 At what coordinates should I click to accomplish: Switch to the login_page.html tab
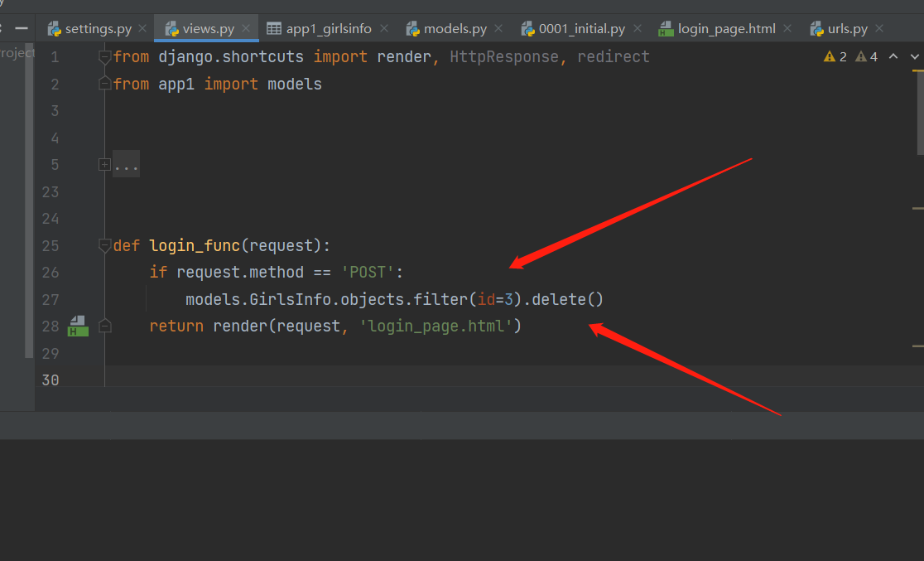point(726,28)
